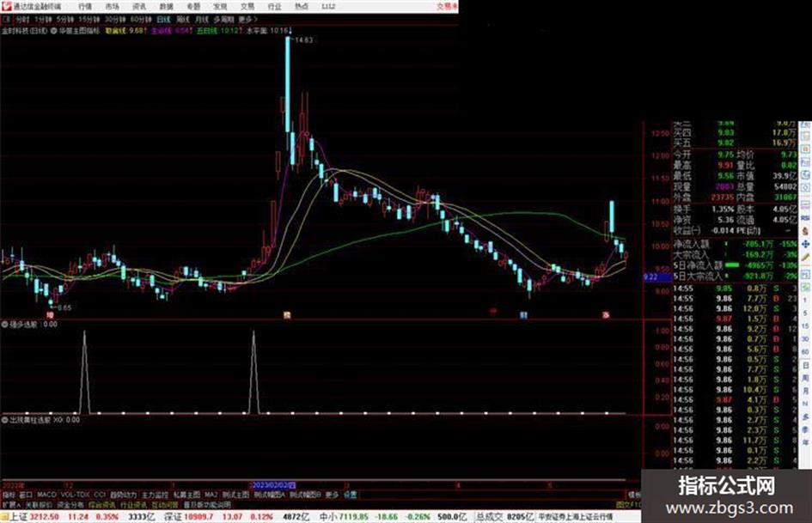Select the 周线 weekly period tab
This screenshot has height=523, width=812.
point(183,20)
